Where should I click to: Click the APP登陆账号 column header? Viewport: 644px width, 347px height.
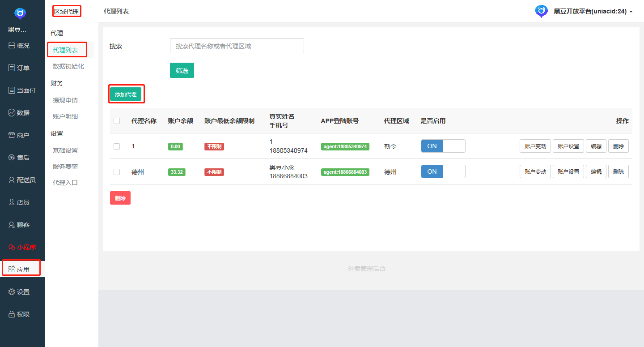(340, 121)
